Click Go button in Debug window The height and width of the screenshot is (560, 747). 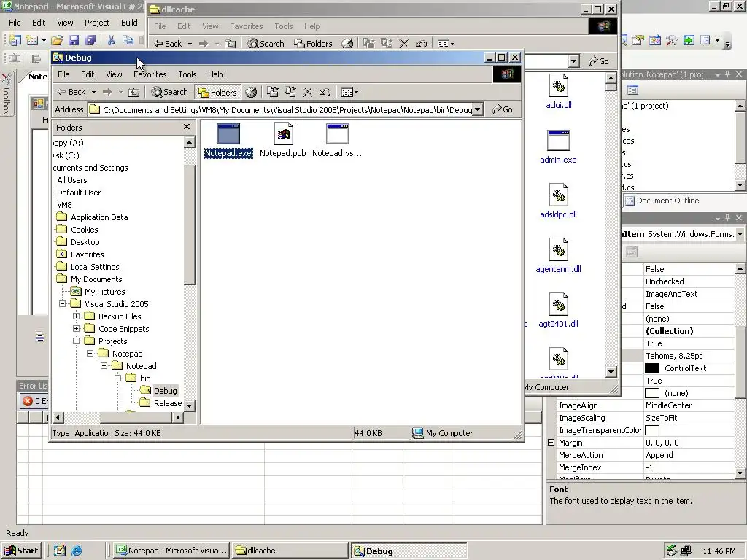[503, 109]
